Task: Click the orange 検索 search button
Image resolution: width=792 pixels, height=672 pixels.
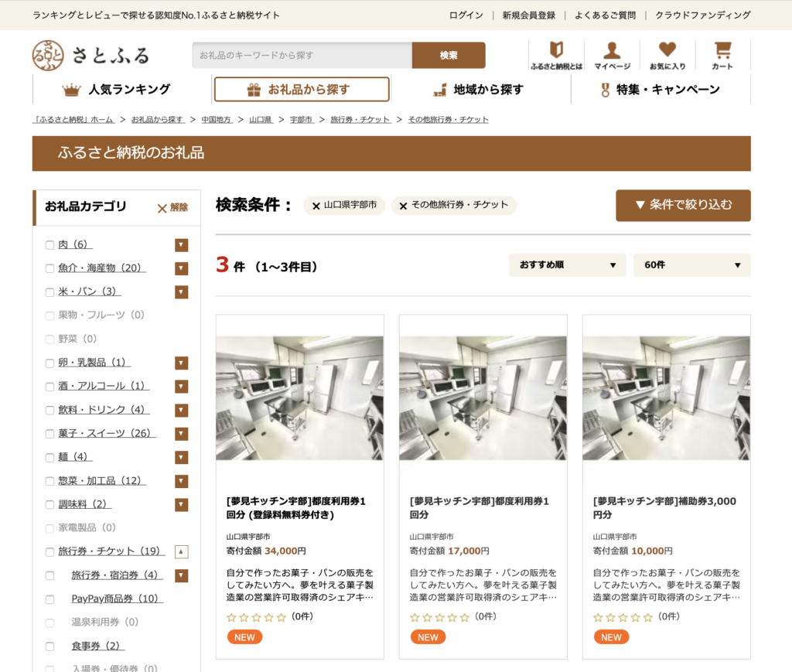Action: coord(449,55)
